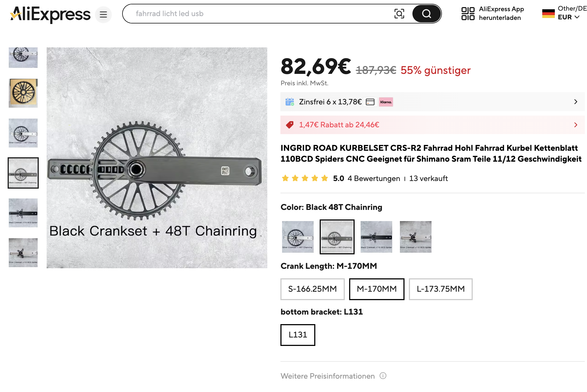Image resolution: width=587 pixels, height=392 pixels.
Task: Choose L-173.75MM crank length option
Action: coord(441,289)
